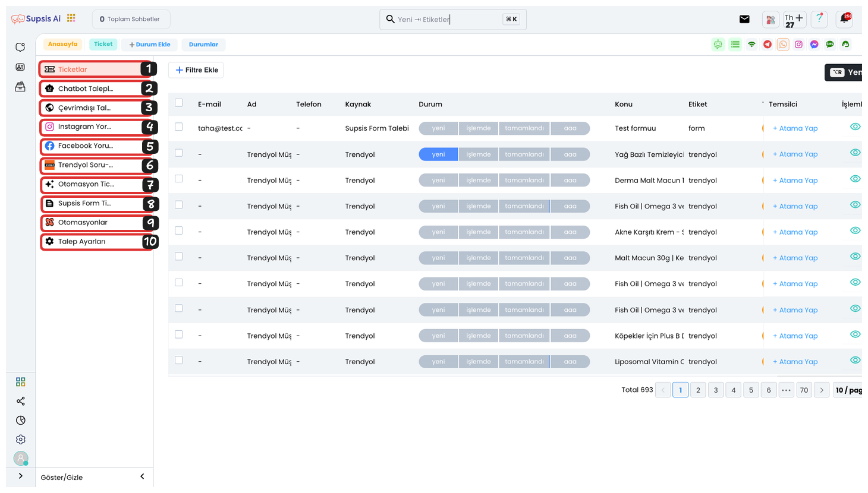The image size is (868, 493).
Task: Click Atama Yap for Test formuu row
Action: pos(795,128)
